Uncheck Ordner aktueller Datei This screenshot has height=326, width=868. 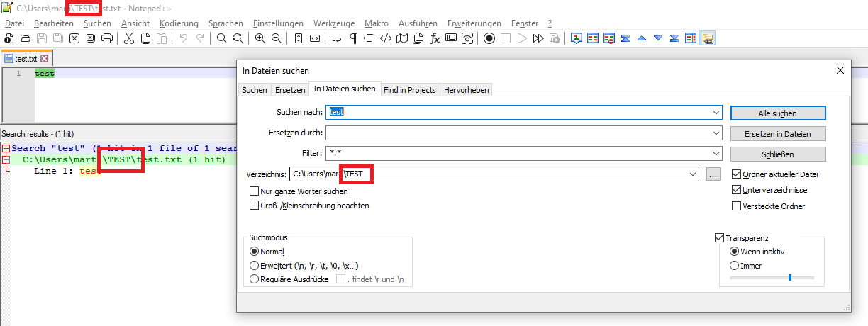click(736, 174)
